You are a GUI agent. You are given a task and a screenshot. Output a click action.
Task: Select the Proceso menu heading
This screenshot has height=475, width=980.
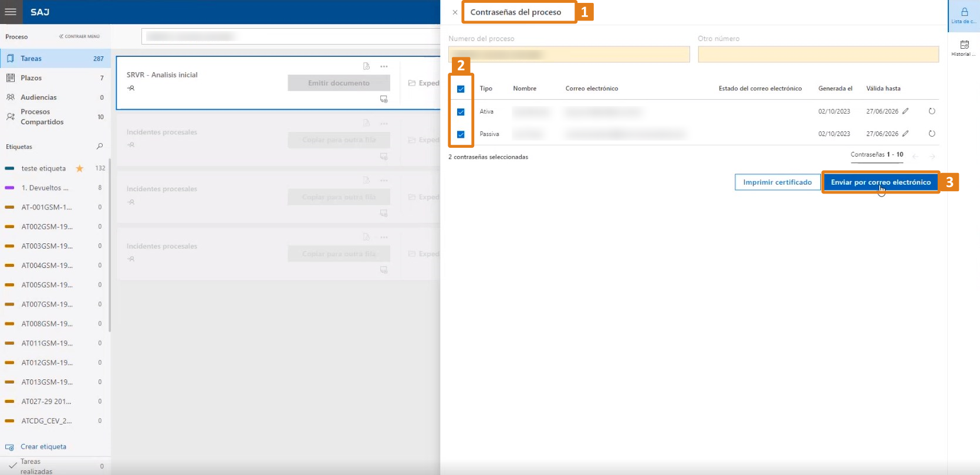16,36
